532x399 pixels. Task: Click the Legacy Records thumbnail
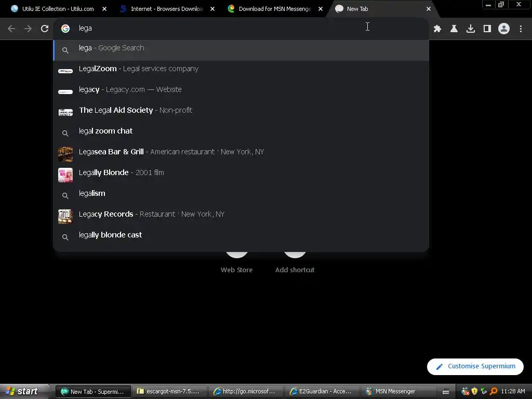coord(65,217)
